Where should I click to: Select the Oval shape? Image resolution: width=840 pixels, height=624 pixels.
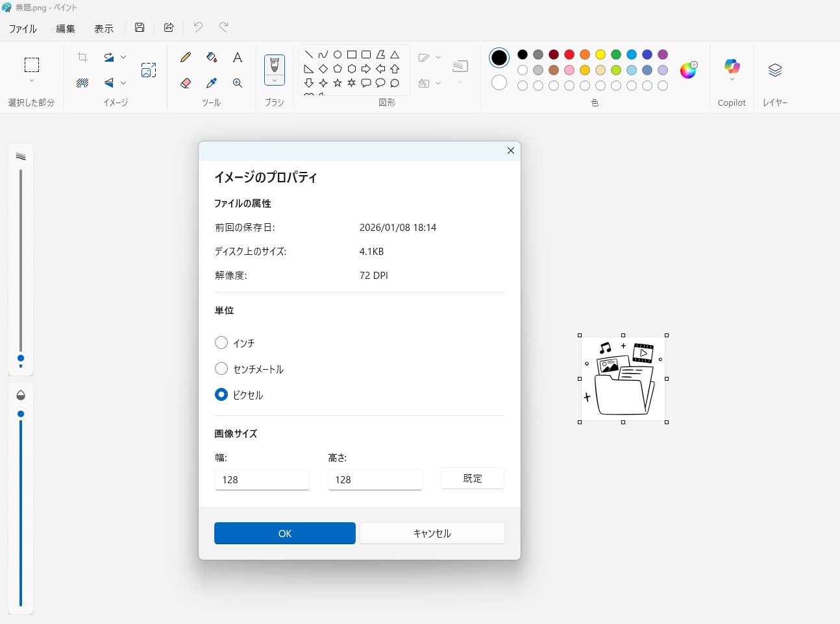coord(338,54)
